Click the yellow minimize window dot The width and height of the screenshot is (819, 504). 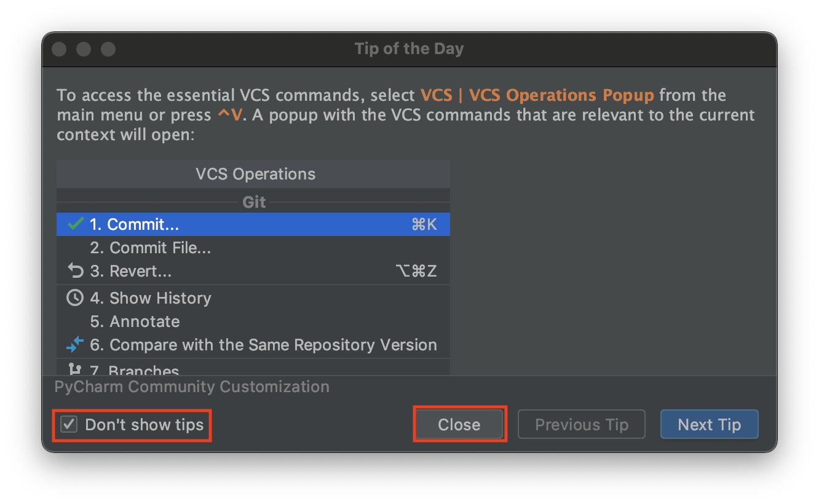(x=84, y=49)
